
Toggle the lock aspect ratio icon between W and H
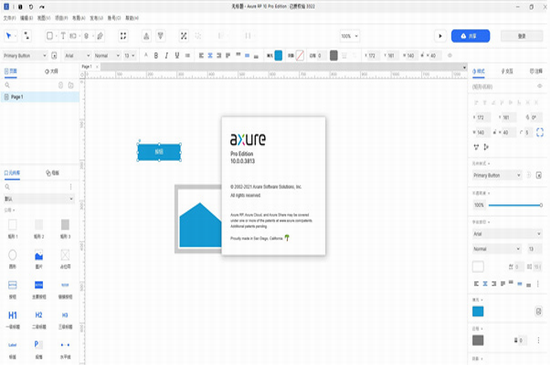(495, 132)
